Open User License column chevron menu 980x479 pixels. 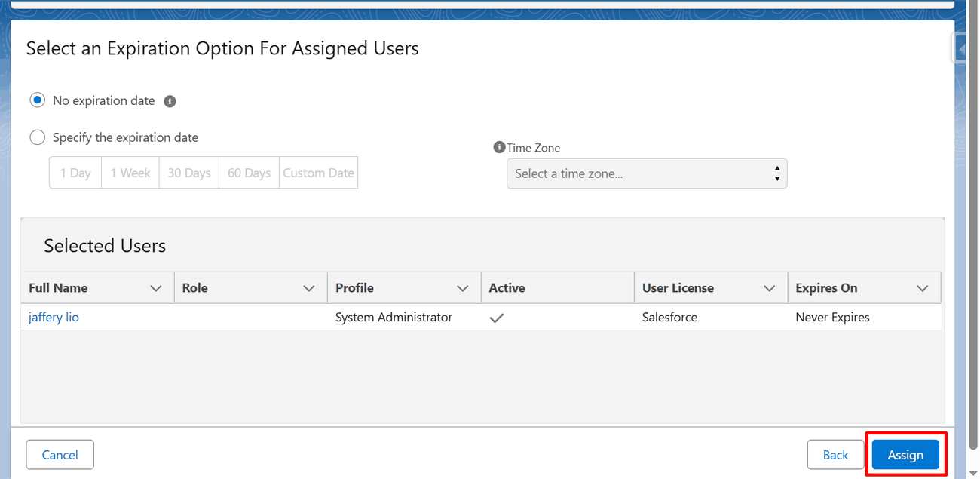pos(770,288)
